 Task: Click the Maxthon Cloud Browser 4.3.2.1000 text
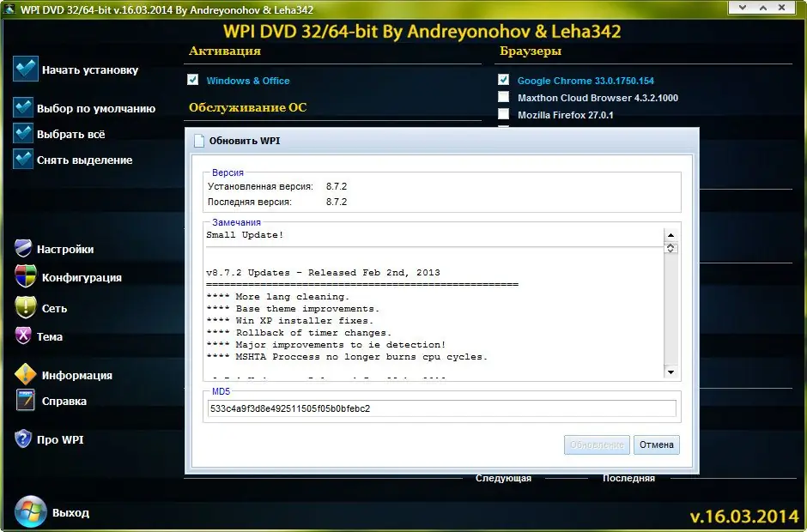pos(598,98)
